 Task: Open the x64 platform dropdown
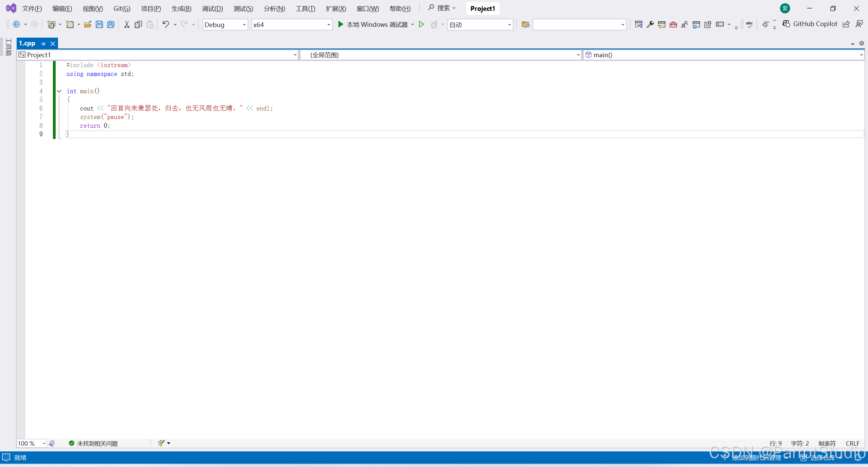pos(292,25)
